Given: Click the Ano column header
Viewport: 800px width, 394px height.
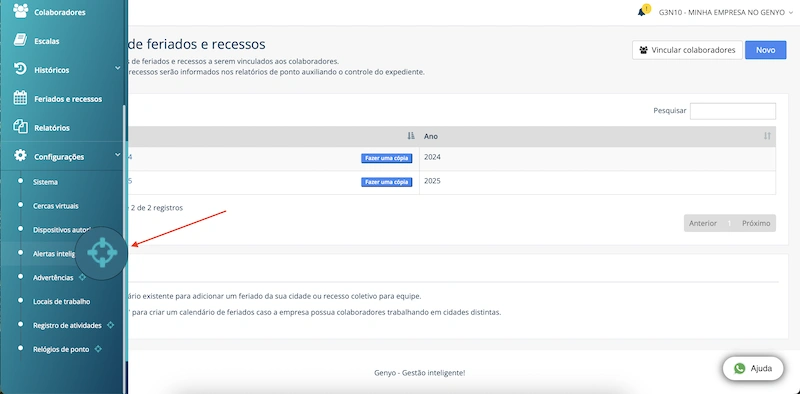Looking at the screenshot, I should 597,136.
